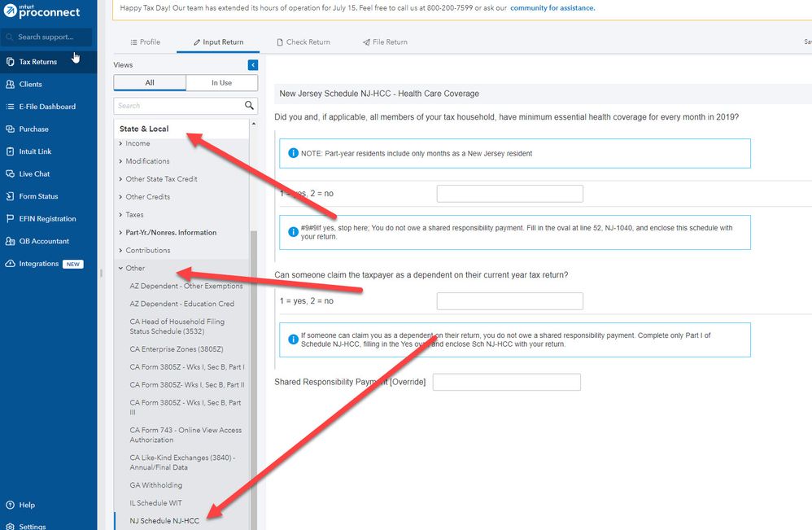The height and width of the screenshot is (530, 812).
Task: Open CA Enterprise Zones (3805Z) item
Action: click(177, 349)
